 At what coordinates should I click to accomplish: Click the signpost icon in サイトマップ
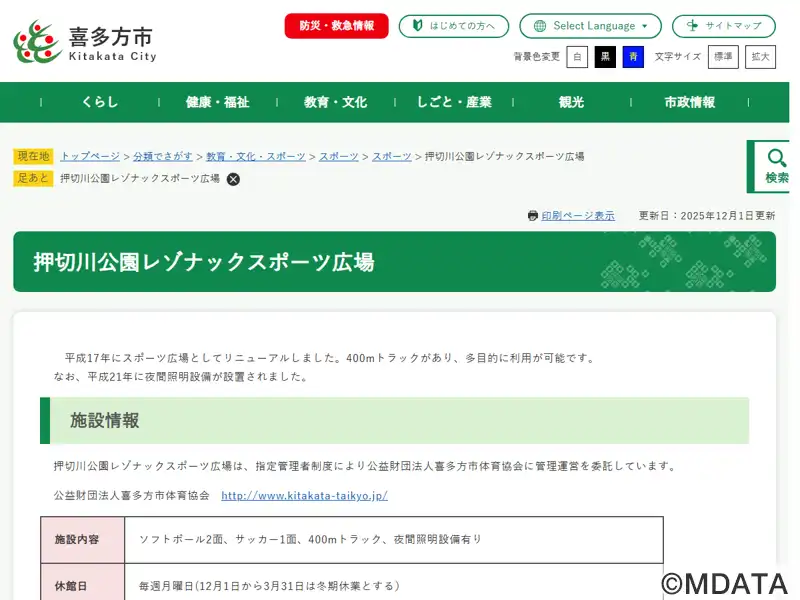coord(692,26)
